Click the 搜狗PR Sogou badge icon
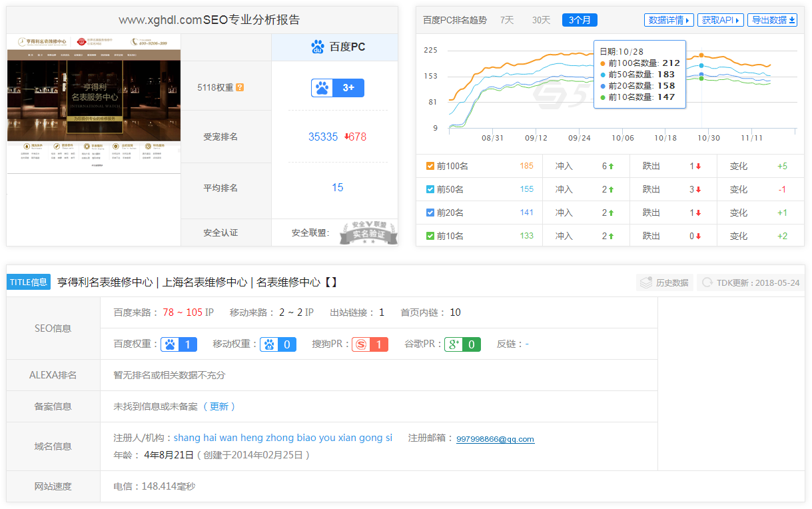 tap(361, 344)
